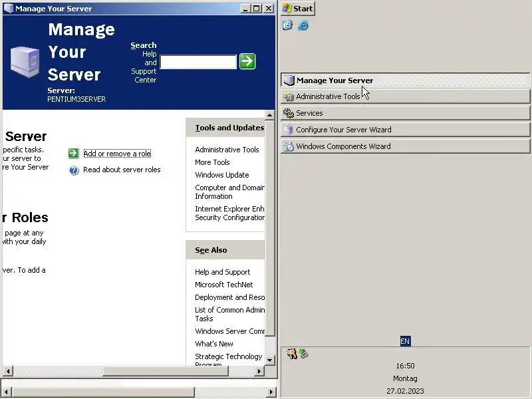The height and width of the screenshot is (399, 532).
Task: Click the inner horizontal scrollbar right arrow
Action: click(x=259, y=371)
